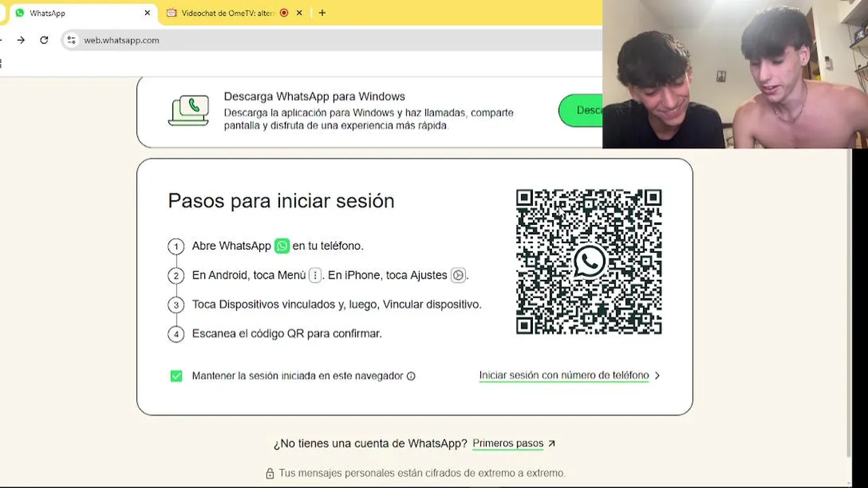Open the Primeros pasos link
The height and width of the screenshot is (488, 868).
pyautogui.click(x=508, y=443)
